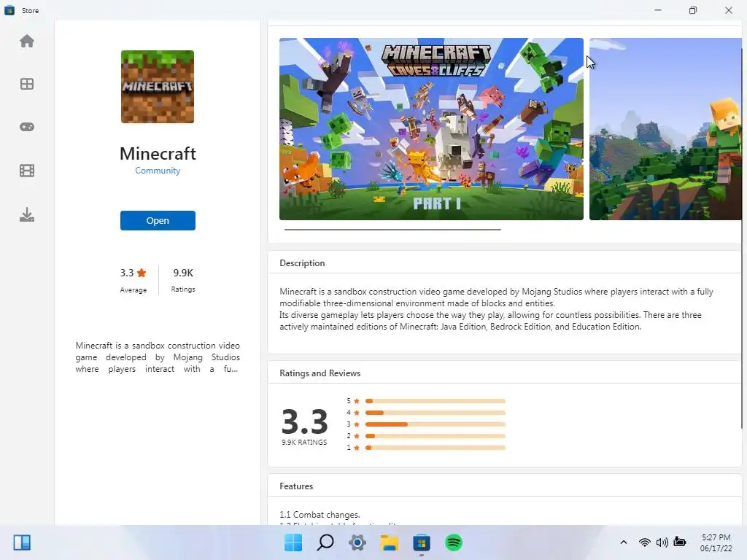Minimize the Store window
The width and height of the screenshot is (747, 560).
click(x=658, y=10)
